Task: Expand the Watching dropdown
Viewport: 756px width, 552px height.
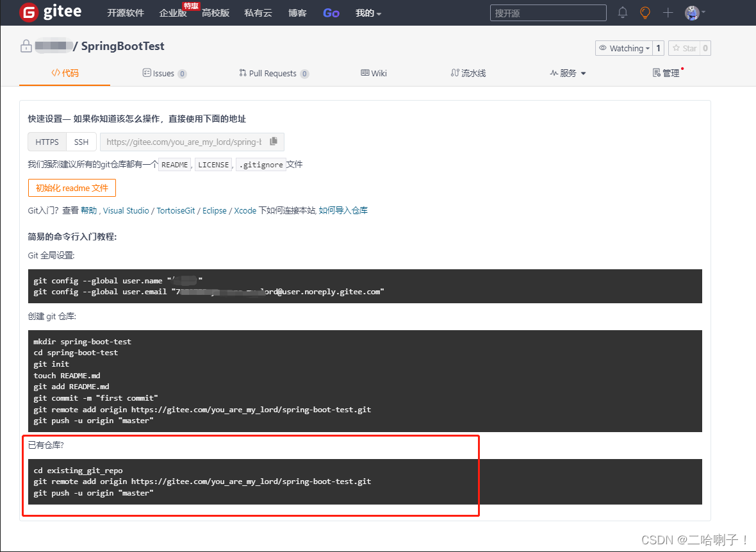Action: [x=624, y=48]
